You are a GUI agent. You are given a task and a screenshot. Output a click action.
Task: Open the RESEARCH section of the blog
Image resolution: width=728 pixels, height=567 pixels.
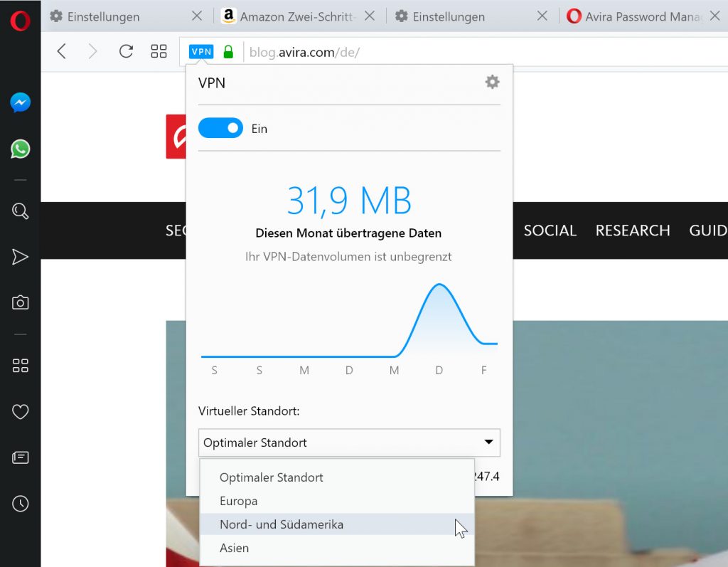(x=633, y=230)
